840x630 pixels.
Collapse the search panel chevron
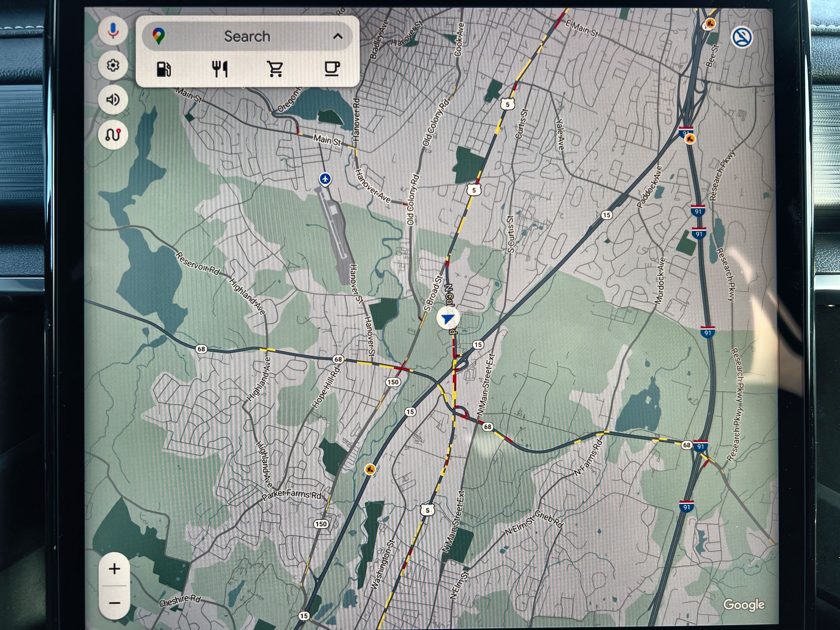point(338,37)
